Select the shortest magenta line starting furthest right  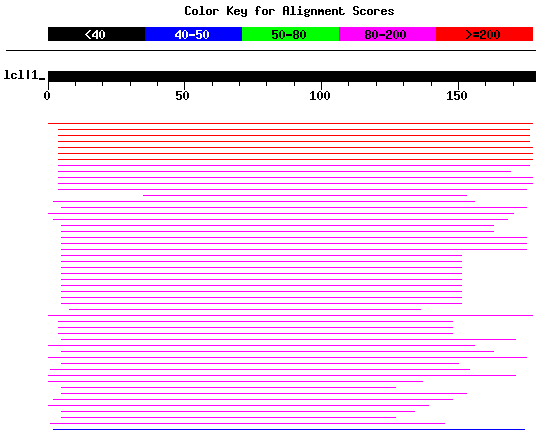tap(305, 196)
